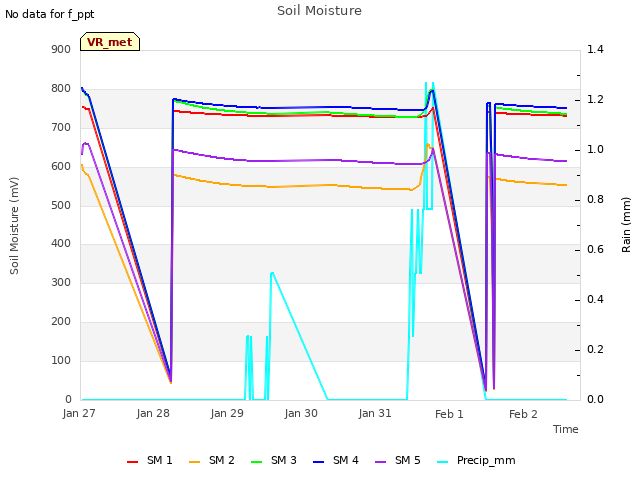This screenshot has width=640, height=480.
Task: Click the 400 left-axis tick label
Action: coord(61,244)
